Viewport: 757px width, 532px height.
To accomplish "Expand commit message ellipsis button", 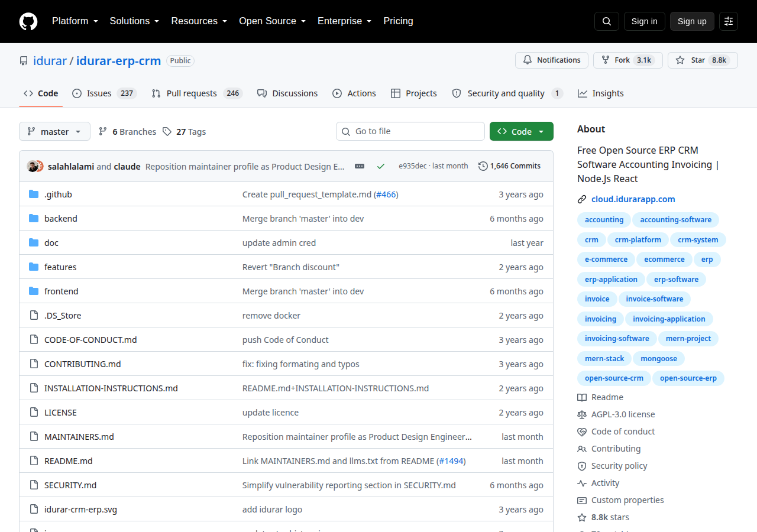I will (360, 166).
